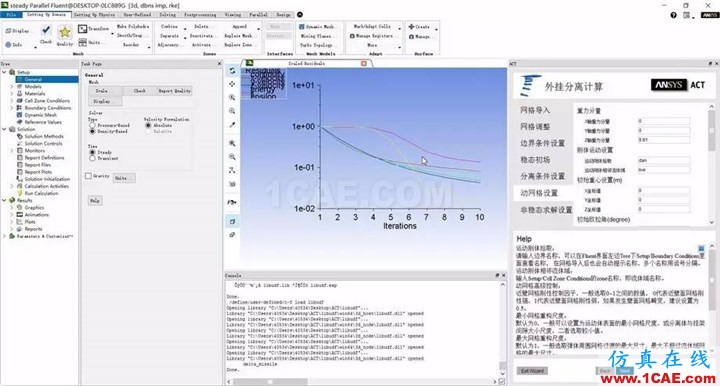The image size is (720, 386).
Task: Select Steady time option
Action: (92, 152)
